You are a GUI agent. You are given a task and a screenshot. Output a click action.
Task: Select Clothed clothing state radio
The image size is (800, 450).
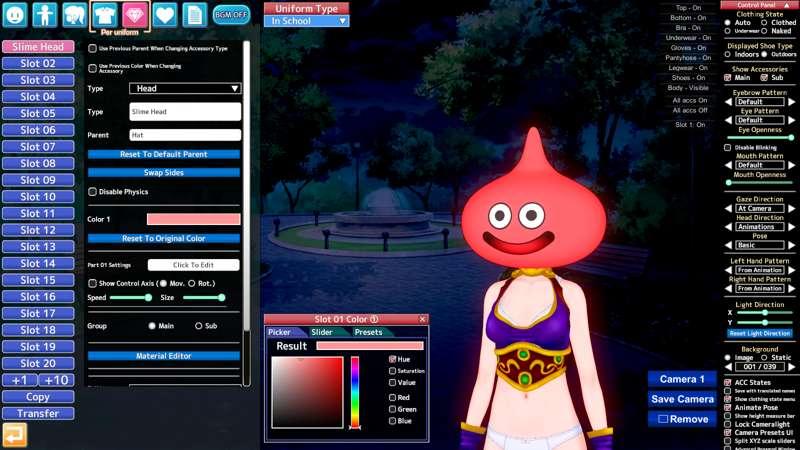pos(764,22)
